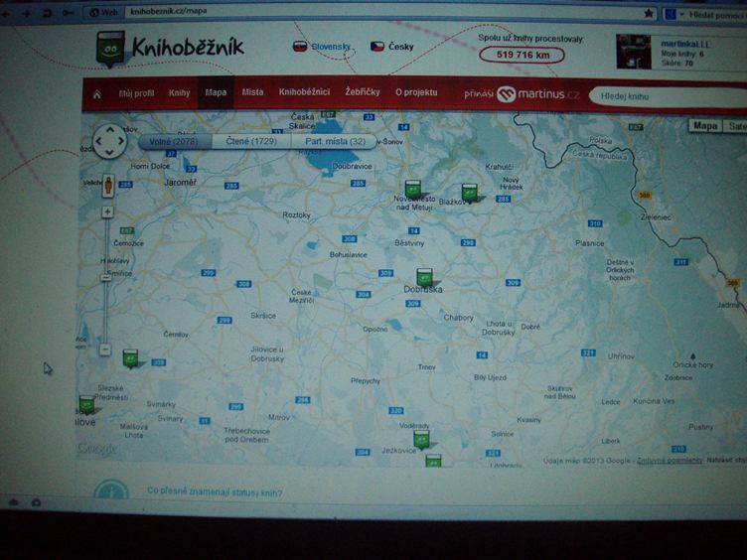Viewport: 747px width, 560px height.
Task: Click the Slovensky language link
Action: (330, 47)
